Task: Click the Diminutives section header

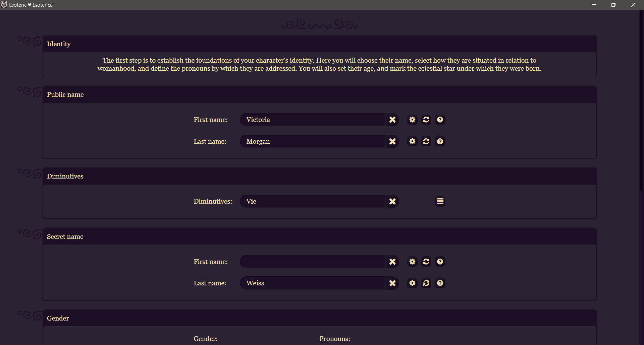Action: [319, 176]
